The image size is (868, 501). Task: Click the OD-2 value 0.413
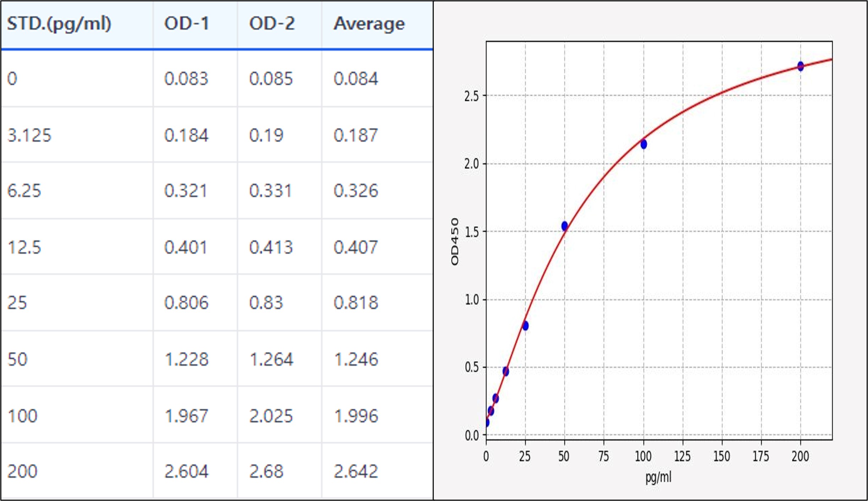271,247
